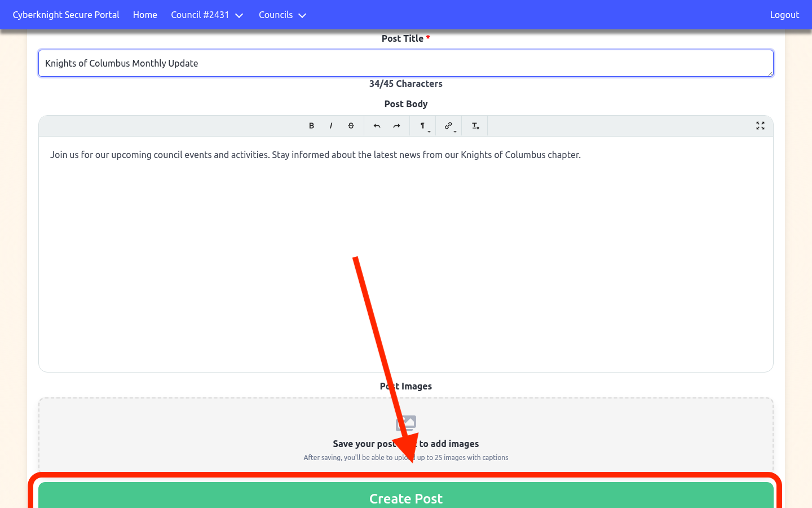
Task: Toggle strikethrough text formatting
Action: [x=351, y=126]
